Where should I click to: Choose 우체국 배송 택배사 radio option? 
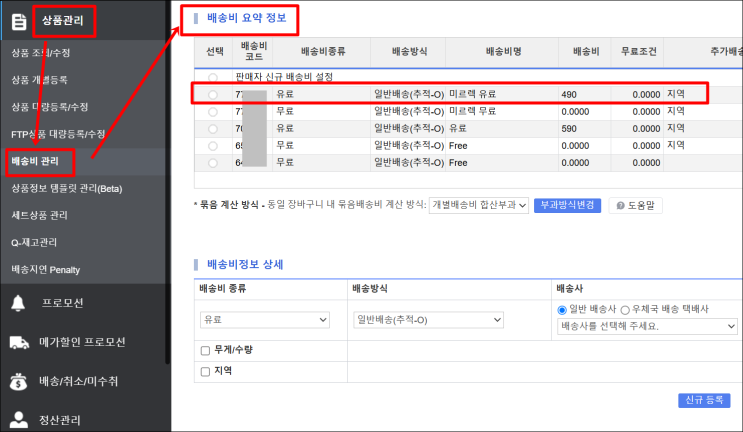pyautogui.click(x=625, y=310)
